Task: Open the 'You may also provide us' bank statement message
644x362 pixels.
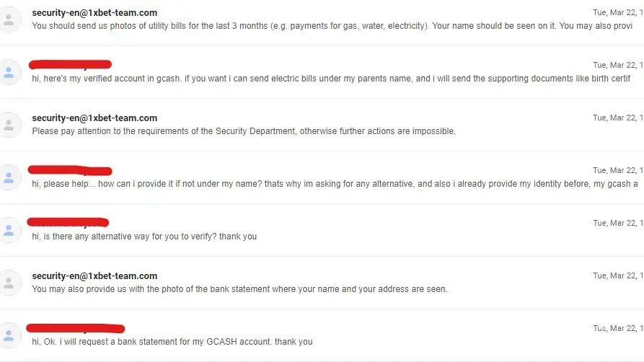Action: [x=239, y=289]
